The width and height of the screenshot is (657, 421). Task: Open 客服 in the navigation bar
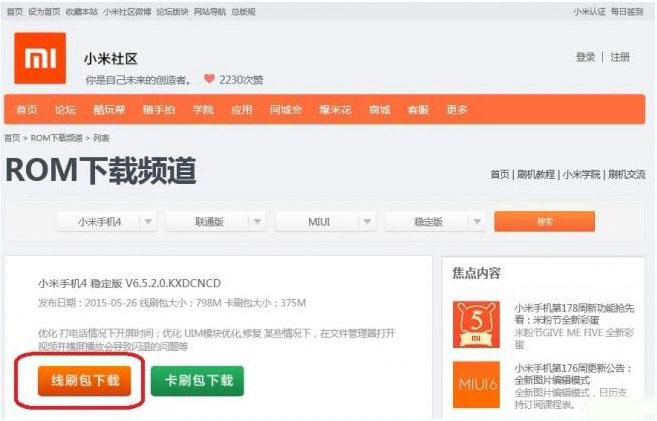(x=418, y=110)
